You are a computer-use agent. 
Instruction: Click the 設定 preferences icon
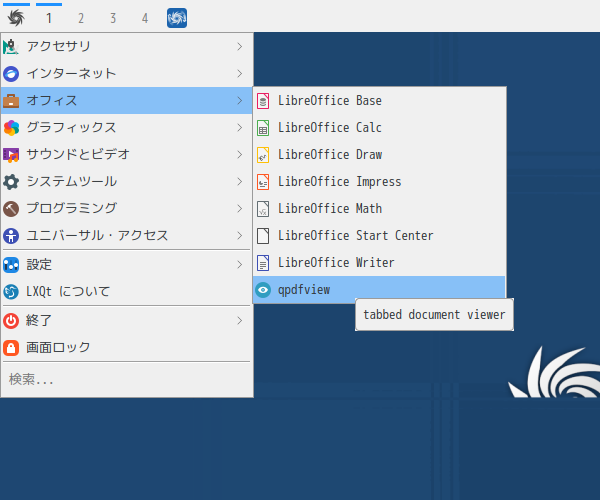coord(11,265)
